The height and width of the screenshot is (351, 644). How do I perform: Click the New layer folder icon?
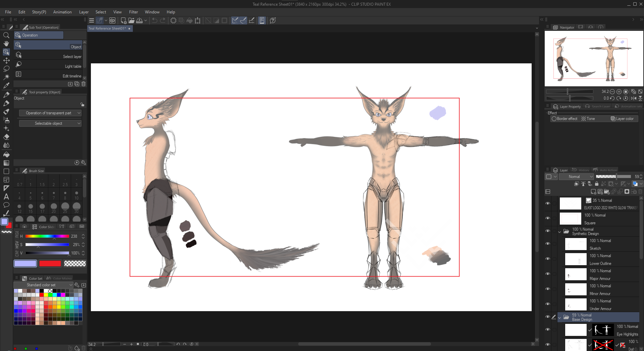coord(607,192)
